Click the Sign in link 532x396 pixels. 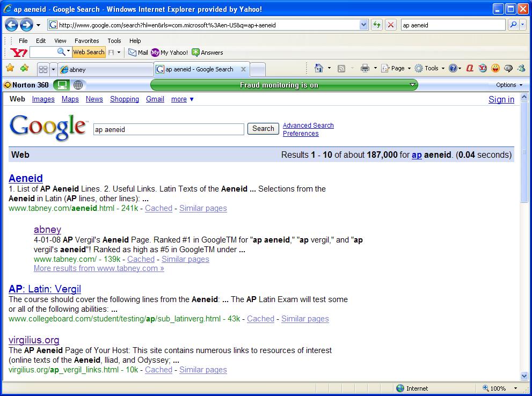[501, 99]
